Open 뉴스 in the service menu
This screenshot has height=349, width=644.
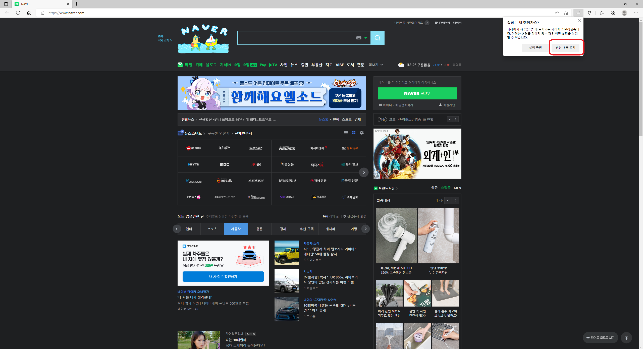[x=294, y=65]
